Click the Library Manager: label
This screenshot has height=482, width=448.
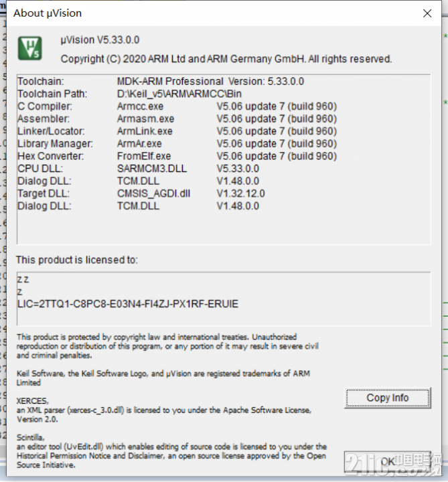55,143
